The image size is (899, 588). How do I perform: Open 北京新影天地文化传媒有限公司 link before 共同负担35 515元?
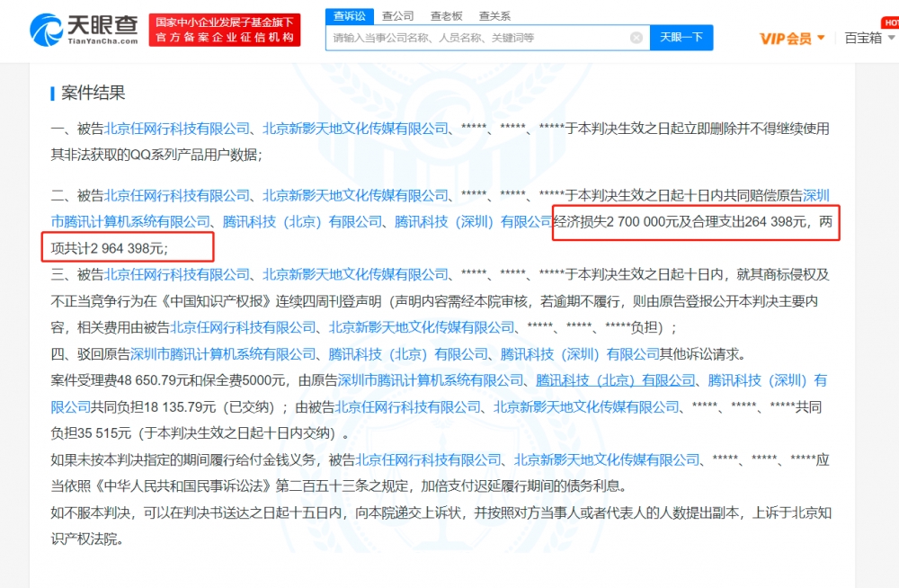tap(586, 407)
